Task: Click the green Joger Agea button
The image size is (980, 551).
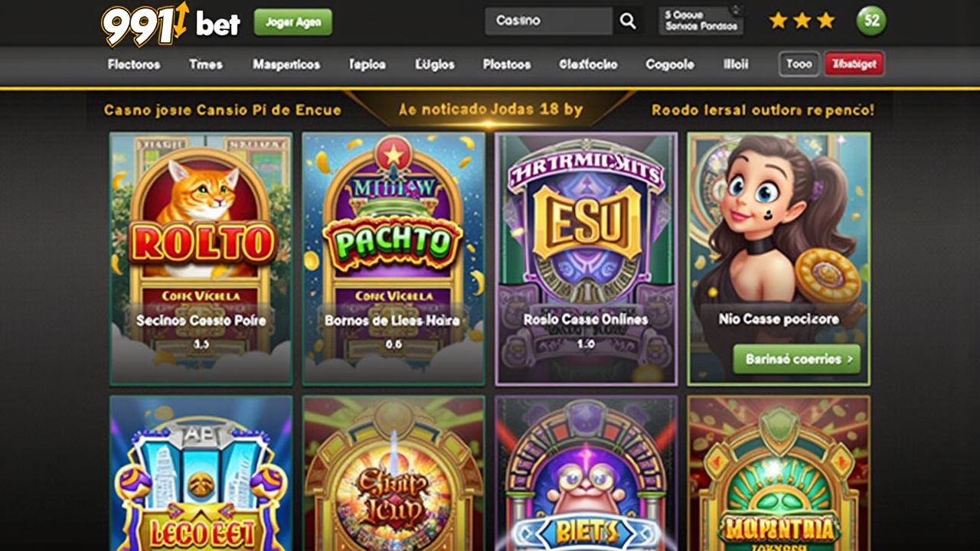Action: [x=293, y=22]
